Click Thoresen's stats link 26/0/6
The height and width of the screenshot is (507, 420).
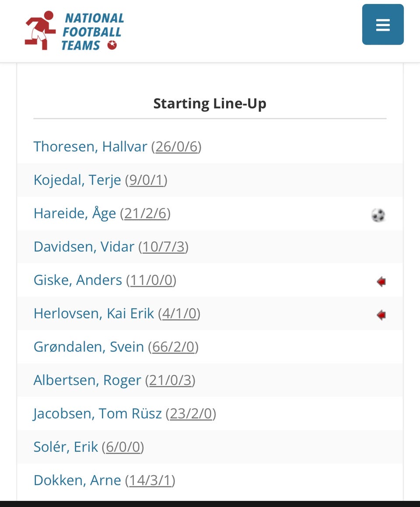pos(177,147)
